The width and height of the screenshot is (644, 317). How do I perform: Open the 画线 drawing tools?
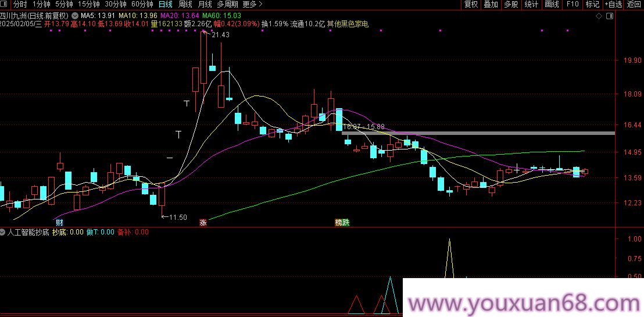click(552, 5)
